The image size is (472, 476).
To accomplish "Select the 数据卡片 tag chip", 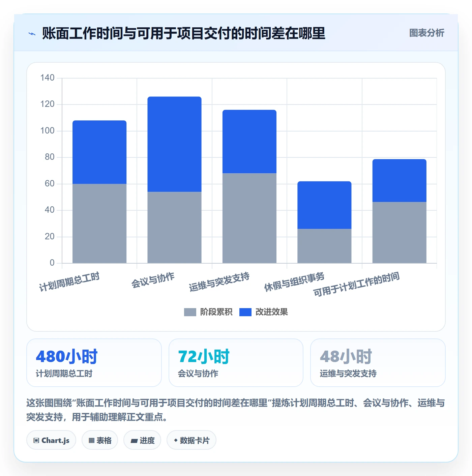I will (x=191, y=440).
